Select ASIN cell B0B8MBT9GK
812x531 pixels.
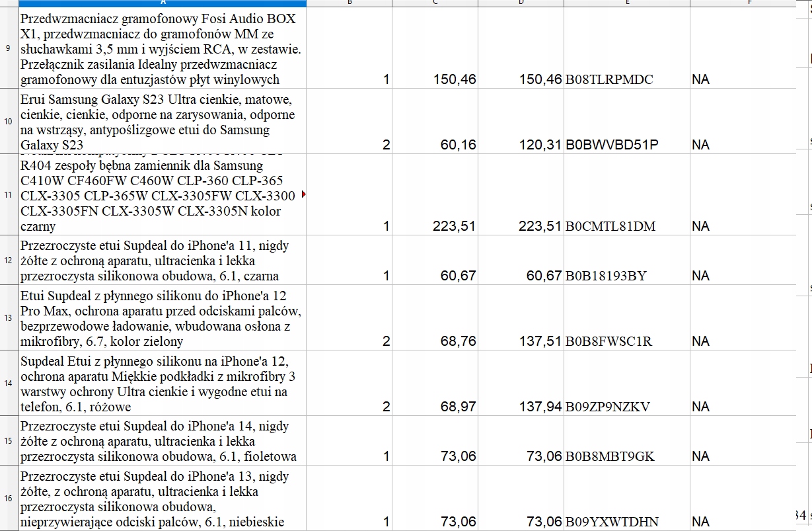tap(627, 440)
